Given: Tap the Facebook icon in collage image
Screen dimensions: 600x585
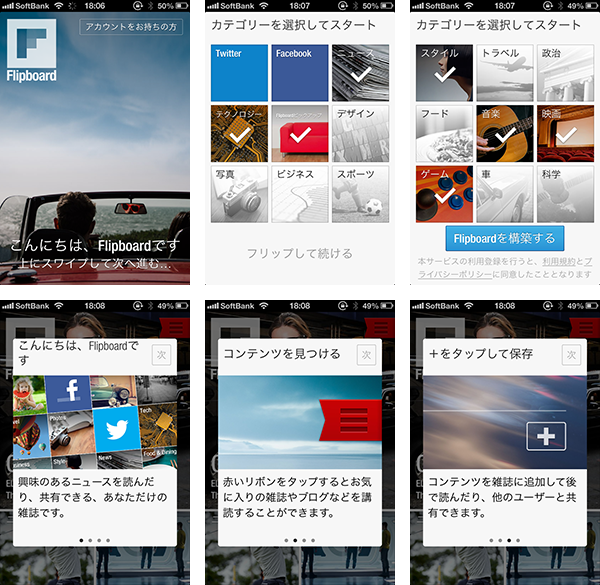Looking at the screenshot, I should tap(69, 393).
